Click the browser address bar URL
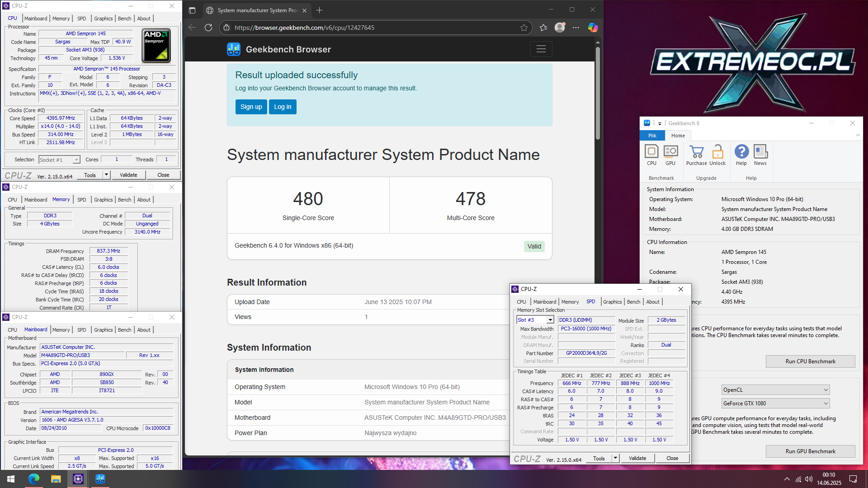 tap(304, 28)
